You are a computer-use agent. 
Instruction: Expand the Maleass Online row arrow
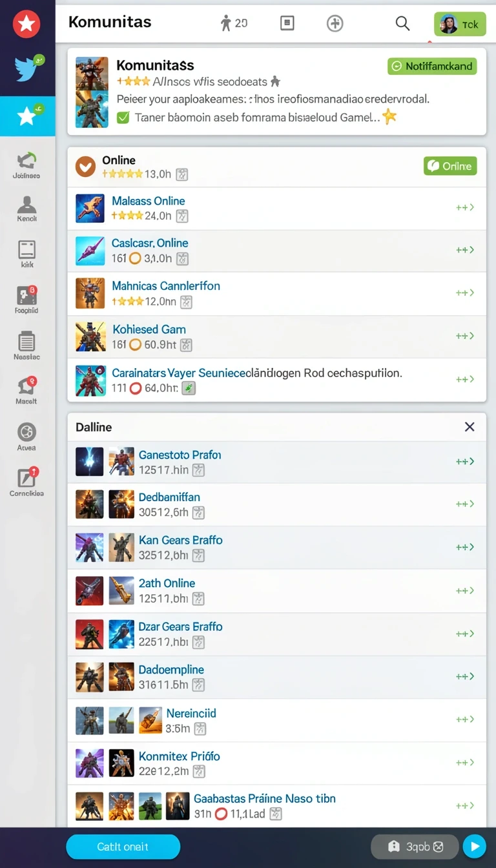tap(465, 207)
